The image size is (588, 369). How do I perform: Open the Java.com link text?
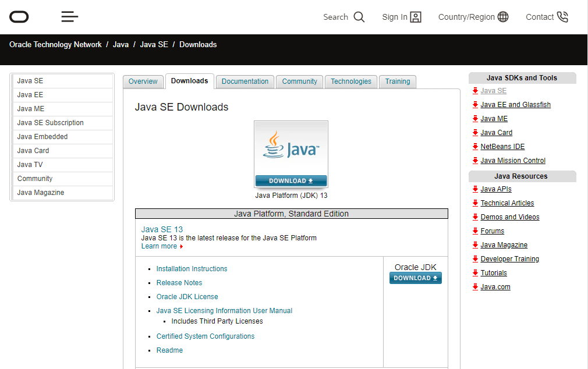[495, 287]
